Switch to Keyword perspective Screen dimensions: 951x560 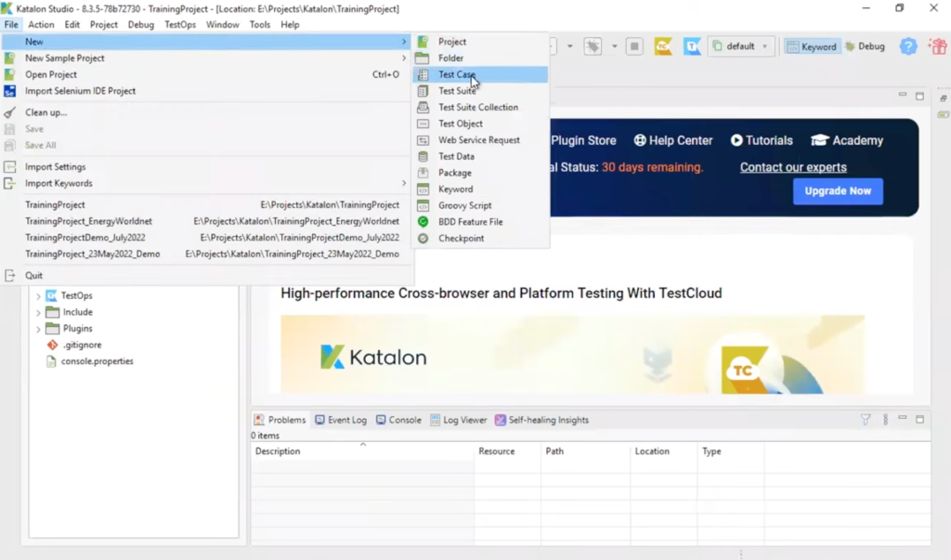(812, 46)
